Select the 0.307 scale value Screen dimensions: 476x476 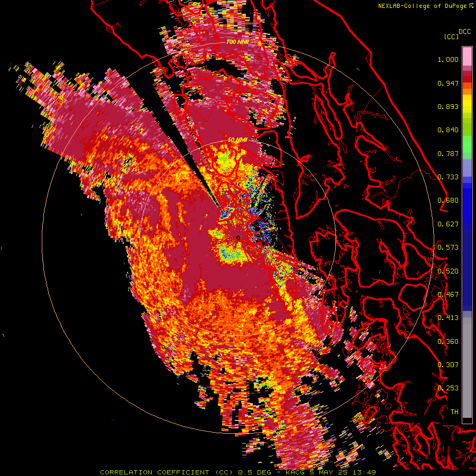pos(448,364)
